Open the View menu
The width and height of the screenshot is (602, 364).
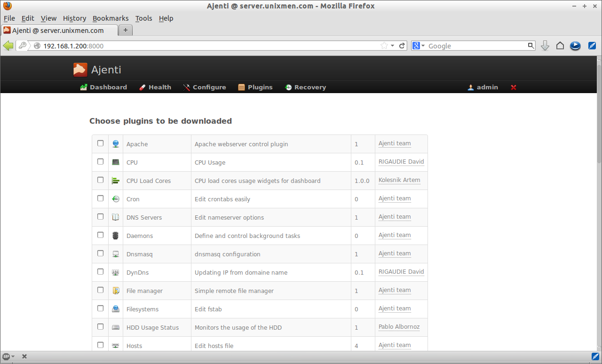48,18
